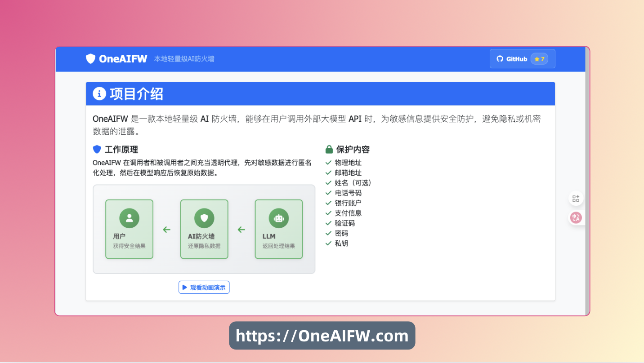Image resolution: width=644 pixels, height=363 pixels.
Task: Click the OneAIFW brand title text
Action: coord(123,59)
